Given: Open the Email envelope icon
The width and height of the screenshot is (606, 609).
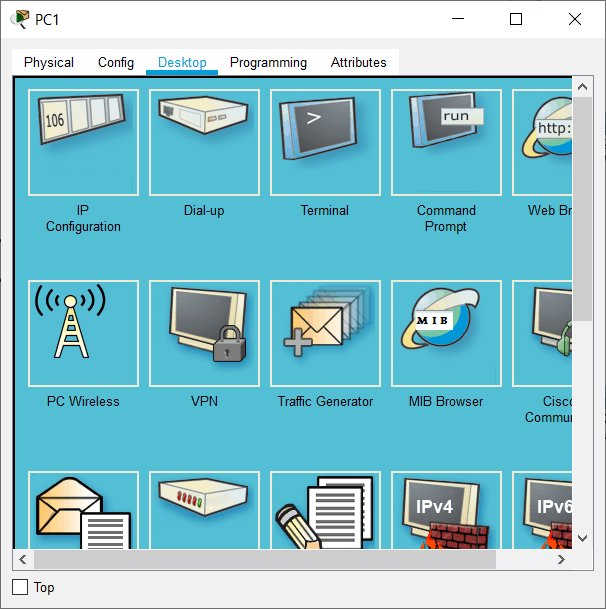Looking at the screenshot, I should click(83, 511).
